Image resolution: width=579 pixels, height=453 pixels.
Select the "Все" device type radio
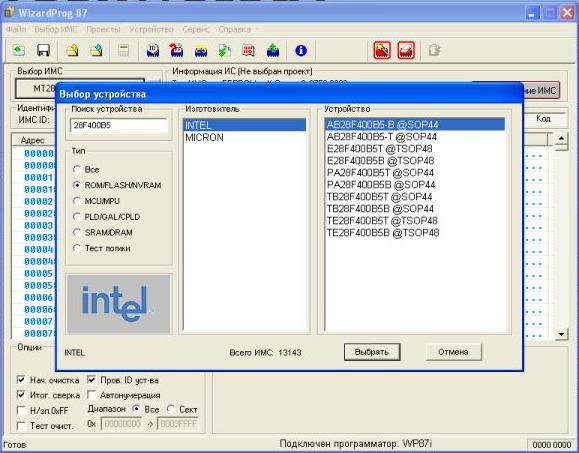77,169
